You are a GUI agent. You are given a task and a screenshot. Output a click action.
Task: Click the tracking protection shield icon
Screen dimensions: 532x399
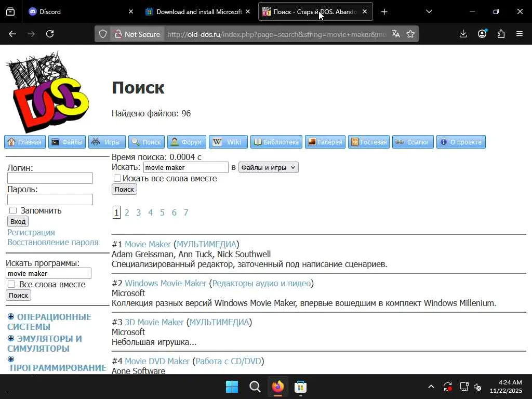[103, 34]
